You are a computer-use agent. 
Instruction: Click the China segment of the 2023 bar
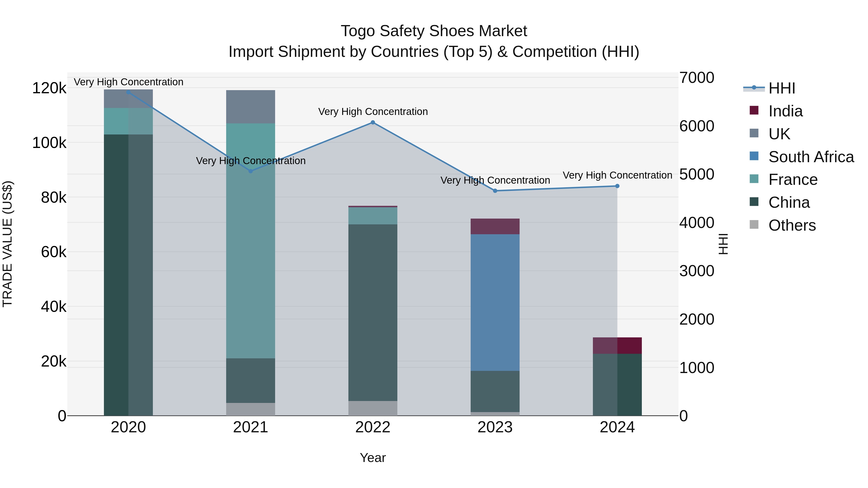click(x=495, y=391)
